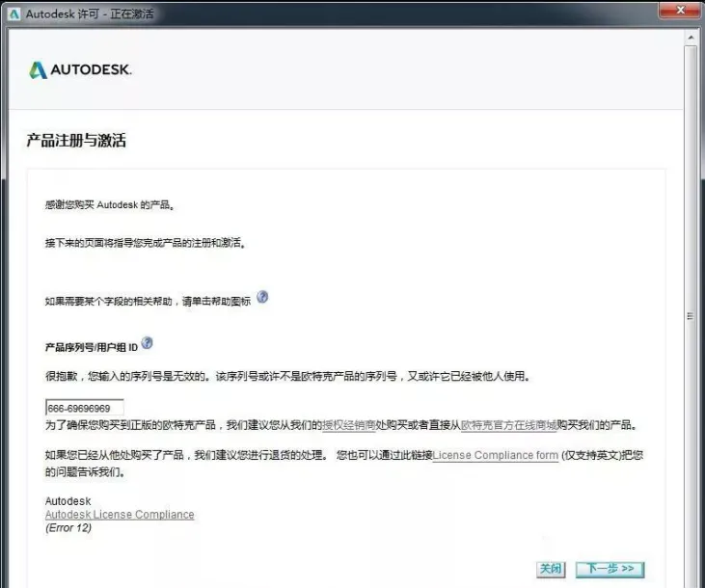Click the (Error 12) text
This screenshot has width=705, height=588.
68,528
